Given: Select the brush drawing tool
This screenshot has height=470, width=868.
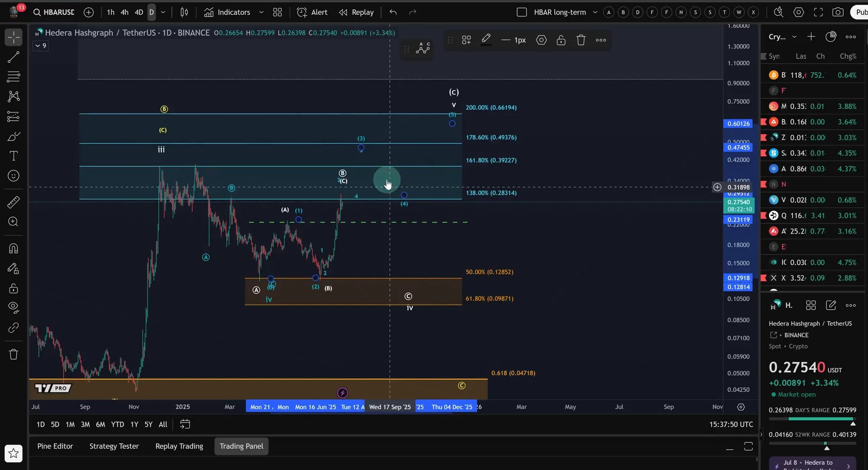Looking at the screenshot, I should (14, 136).
